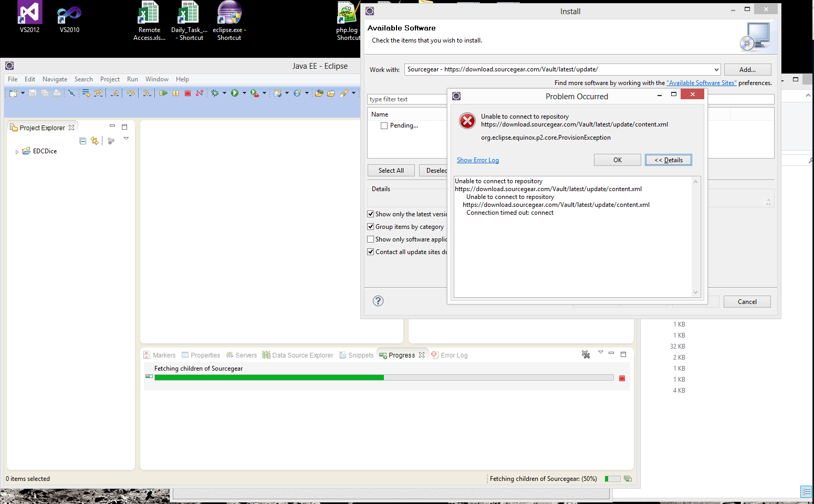Image resolution: width=814 pixels, height=504 pixels.
Task: Open the Search toolbar dropdown arrow
Action: (x=353, y=93)
